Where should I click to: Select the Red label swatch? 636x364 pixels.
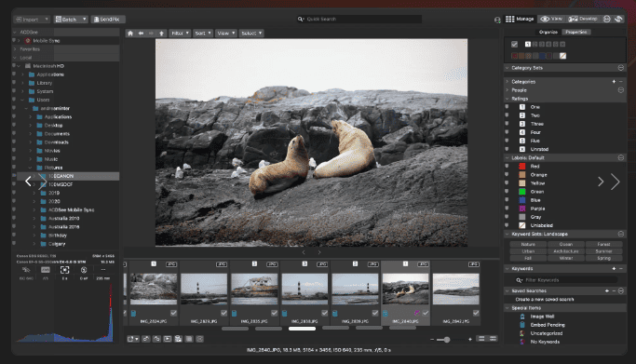pos(522,167)
